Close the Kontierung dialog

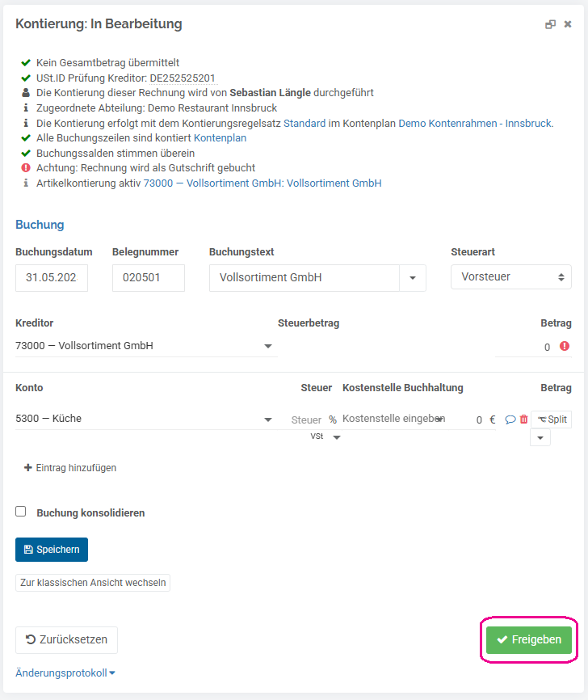(568, 24)
